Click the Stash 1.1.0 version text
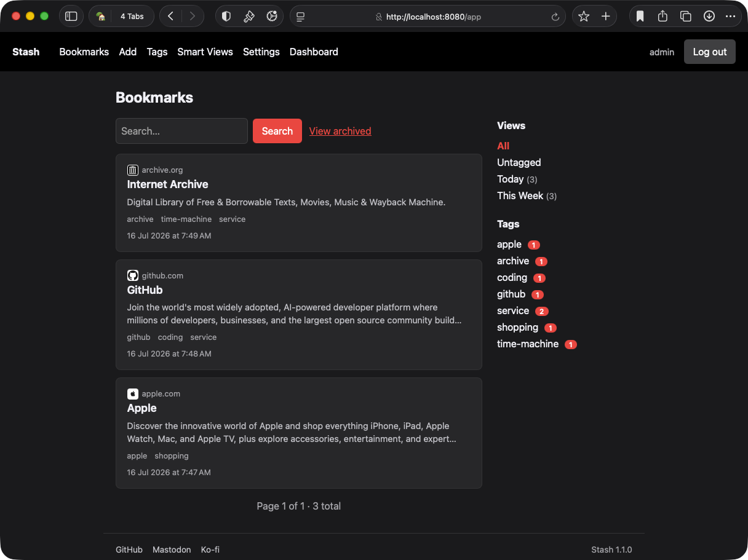748x560 pixels. tap(611, 550)
